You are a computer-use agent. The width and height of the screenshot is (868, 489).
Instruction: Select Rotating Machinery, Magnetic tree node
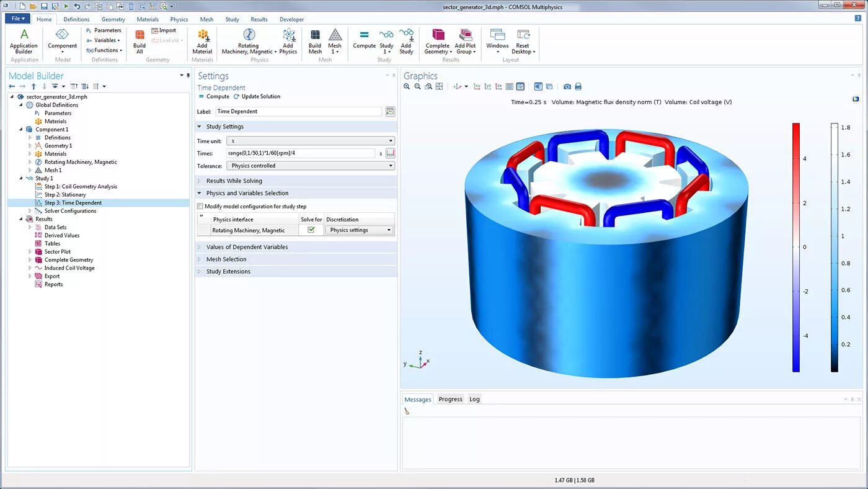coord(76,162)
